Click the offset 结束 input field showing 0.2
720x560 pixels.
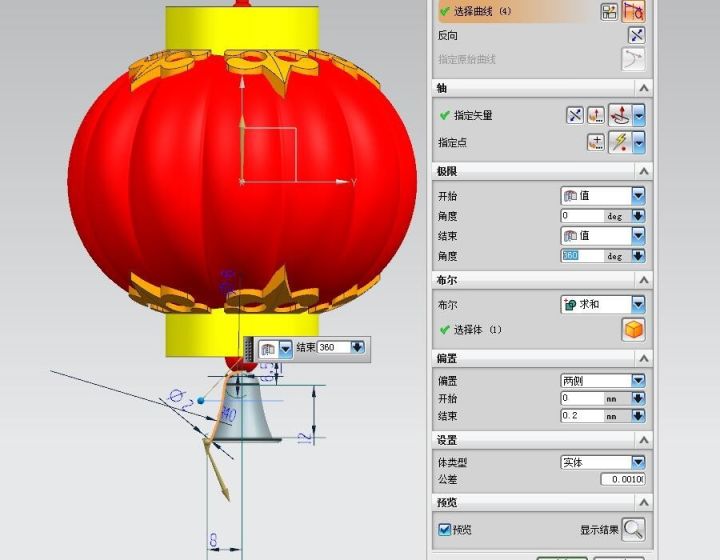click(x=582, y=416)
